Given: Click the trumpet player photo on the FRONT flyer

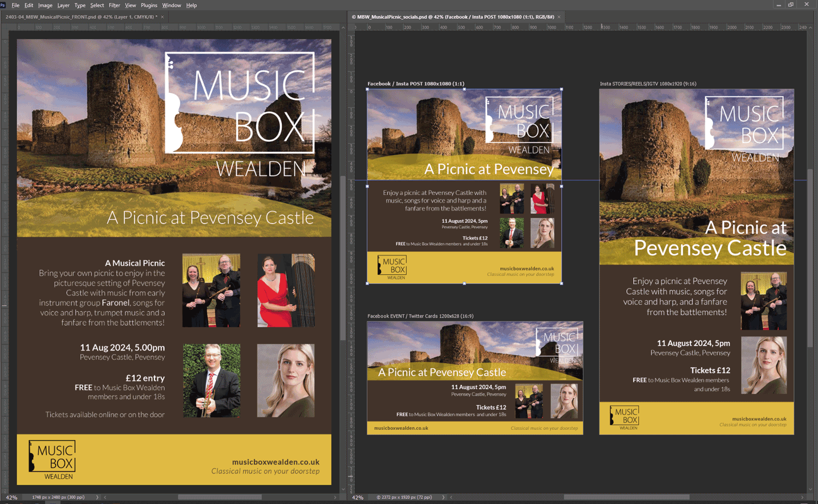Looking at the screenshot, I should pos(212,380).
